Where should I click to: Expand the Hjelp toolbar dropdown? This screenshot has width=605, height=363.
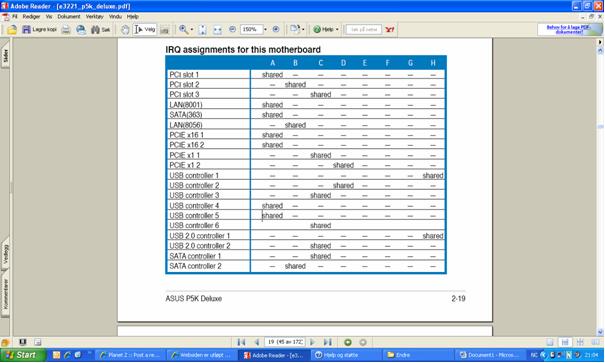337,29
